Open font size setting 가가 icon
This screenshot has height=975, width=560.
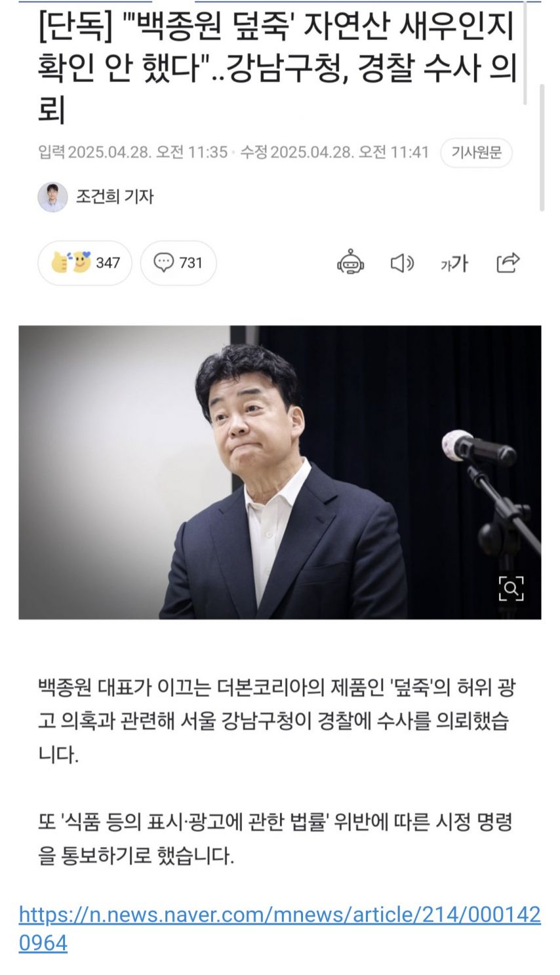pyautogui.click(x=454, y=263)
